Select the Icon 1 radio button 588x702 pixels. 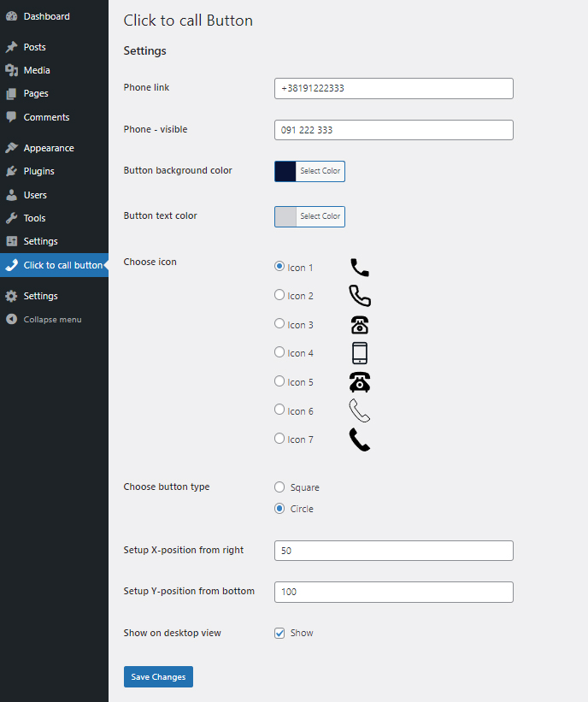coord(279,267)
